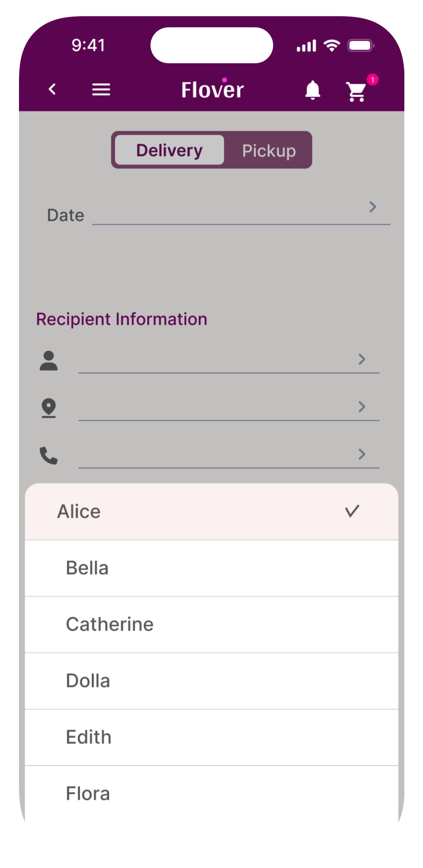Screen dimensions: 423x868
Task: Expand the recipient name chevron
Action: 361,359
